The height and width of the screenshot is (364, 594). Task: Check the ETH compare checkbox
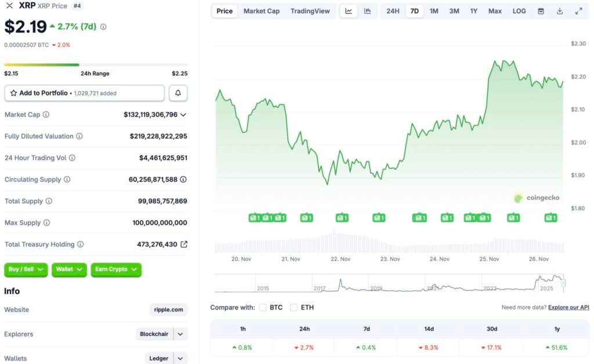(294, 307)
